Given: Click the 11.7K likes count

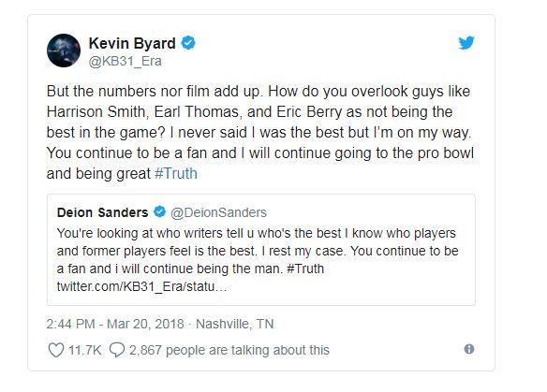Looking at the screenshot, I should pyautogui.click(x=85, y=350).
